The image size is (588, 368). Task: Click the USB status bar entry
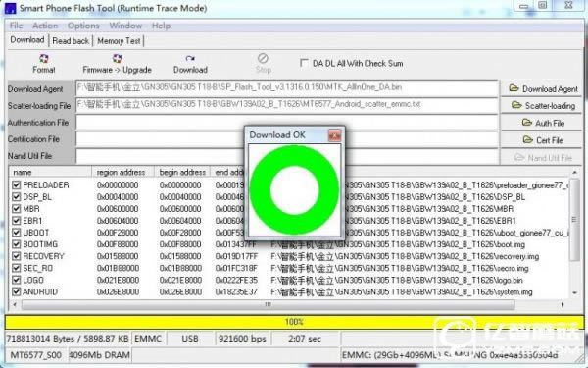pos(190,339)
